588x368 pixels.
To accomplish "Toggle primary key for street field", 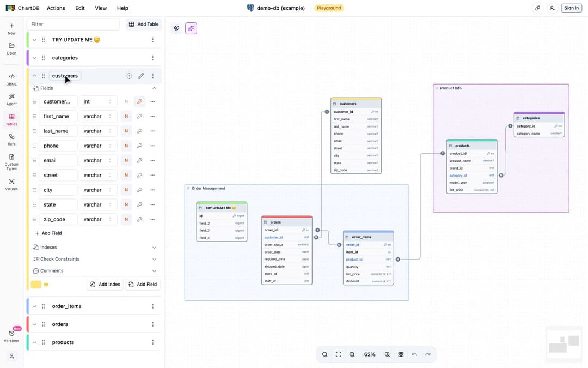I will pos(139,175).
